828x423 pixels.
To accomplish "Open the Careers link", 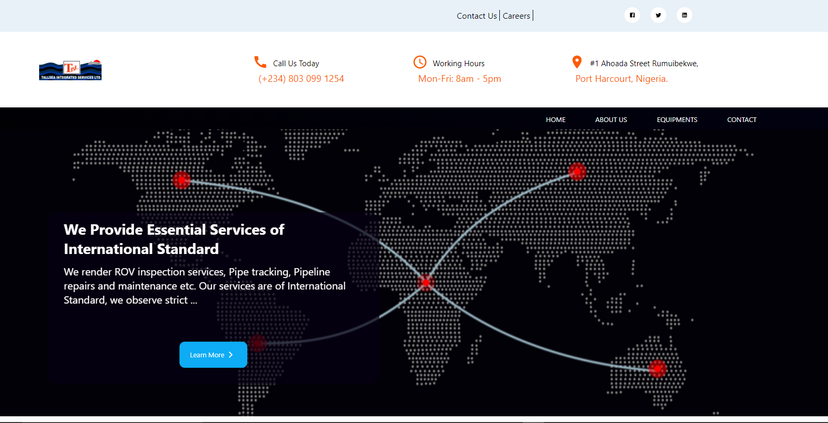I will pos(516,16).
